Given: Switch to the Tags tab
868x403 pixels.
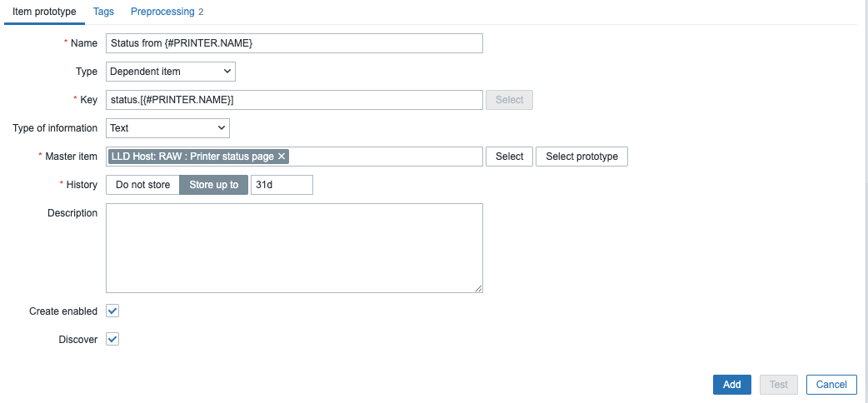Looking at the screenshot, I should (103, 12).
